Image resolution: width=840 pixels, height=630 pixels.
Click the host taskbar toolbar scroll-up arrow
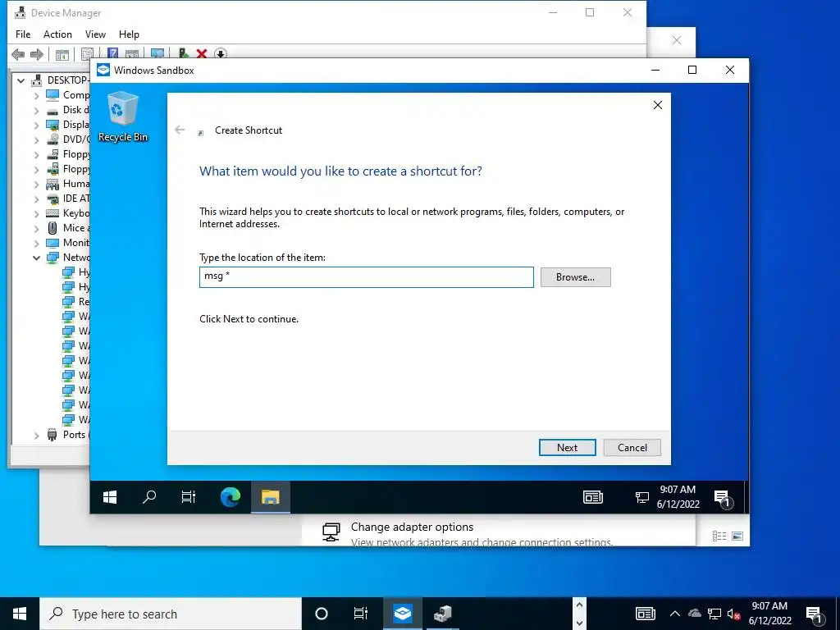click(x=579, y=605)
